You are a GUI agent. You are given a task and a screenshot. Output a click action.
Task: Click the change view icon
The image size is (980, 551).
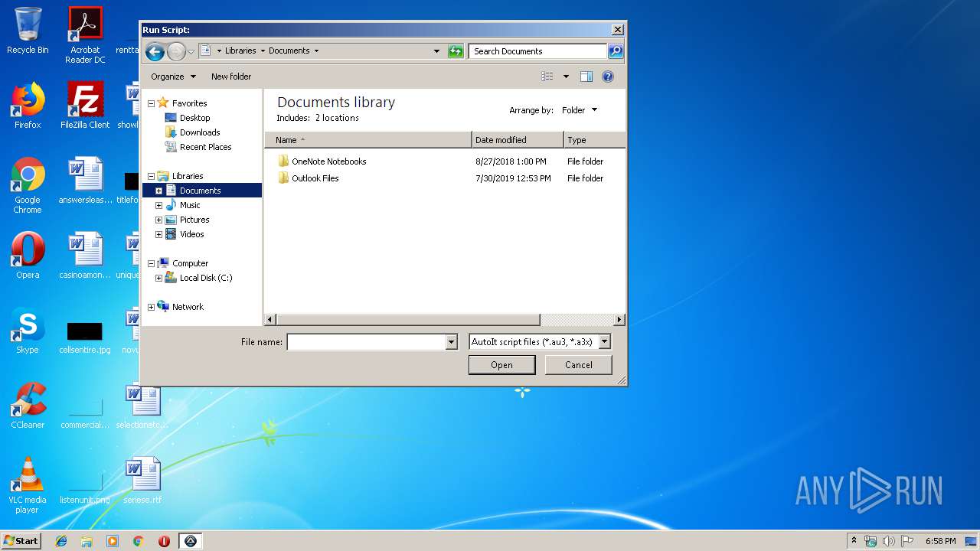click(547, 77)
